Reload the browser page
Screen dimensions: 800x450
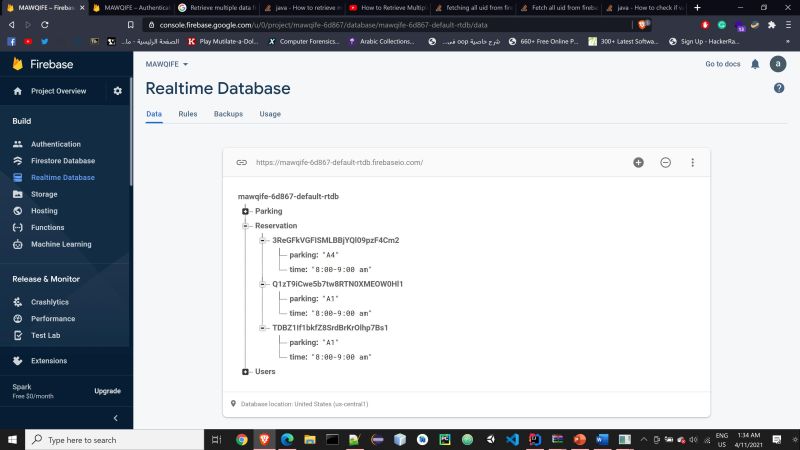pos(45,24)
